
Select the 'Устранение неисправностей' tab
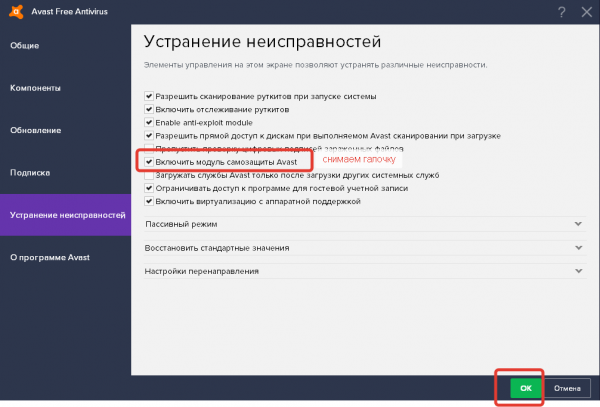(x=65, y=215)
